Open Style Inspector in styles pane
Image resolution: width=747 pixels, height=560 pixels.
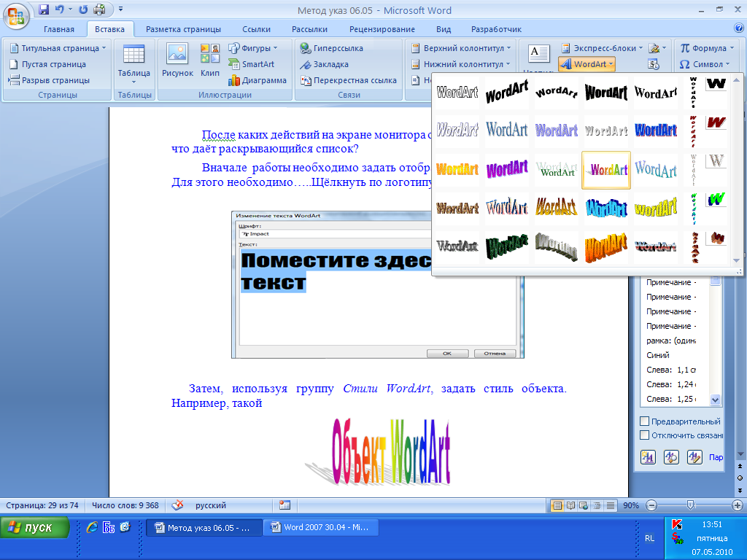(671, 457)
